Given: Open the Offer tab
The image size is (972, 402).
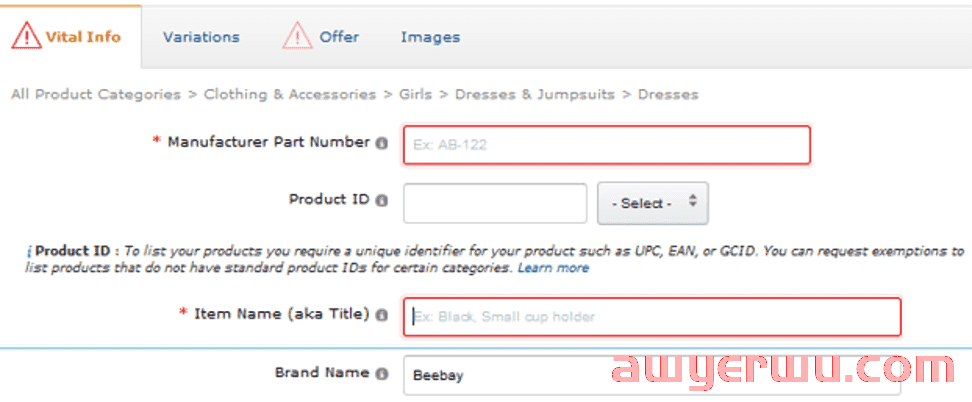Looking at the screenshot, I should pos(339,37).
